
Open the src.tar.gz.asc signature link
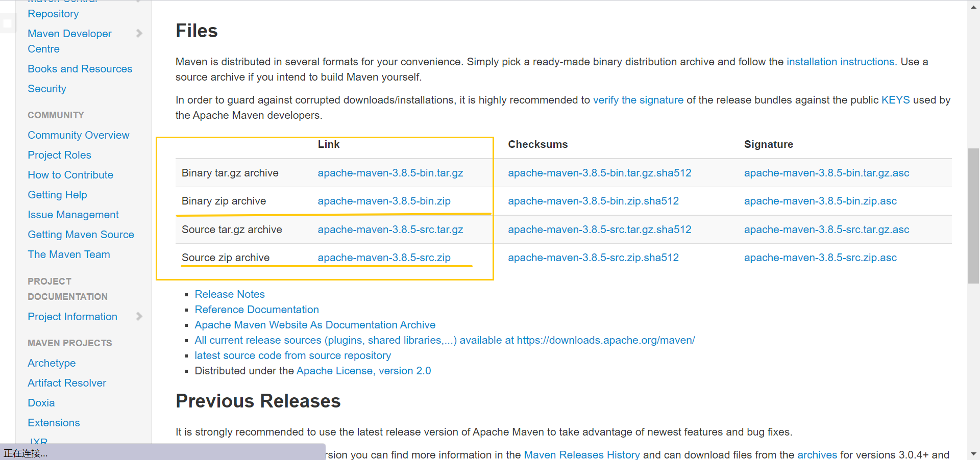[826, 229]
